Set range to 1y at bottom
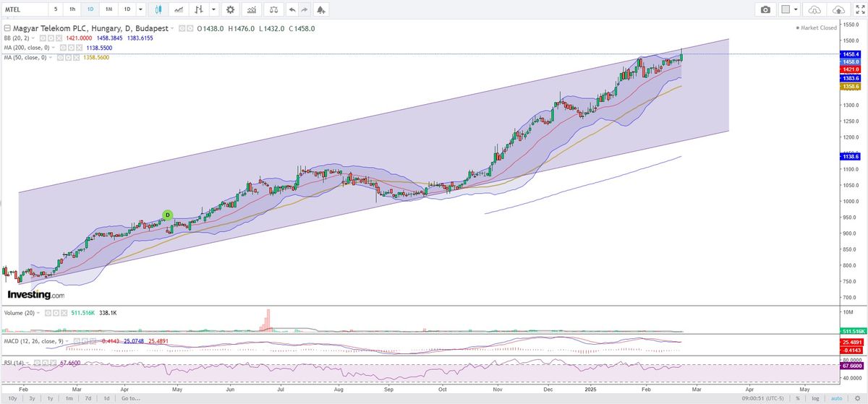The height and width of the screenshot is (404, 868). pyautogui.click(x=50, y=398)
